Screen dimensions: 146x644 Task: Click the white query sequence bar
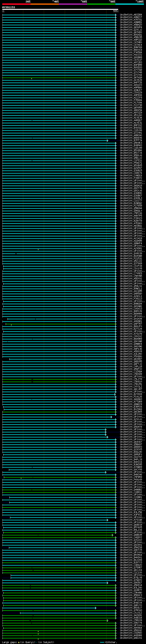(60, 10)
